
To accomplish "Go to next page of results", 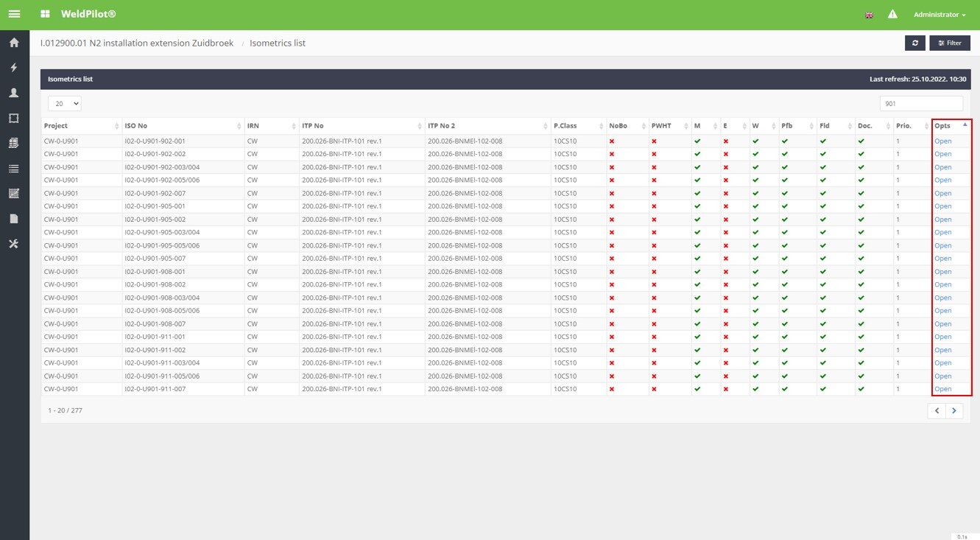I will point(954,410).
